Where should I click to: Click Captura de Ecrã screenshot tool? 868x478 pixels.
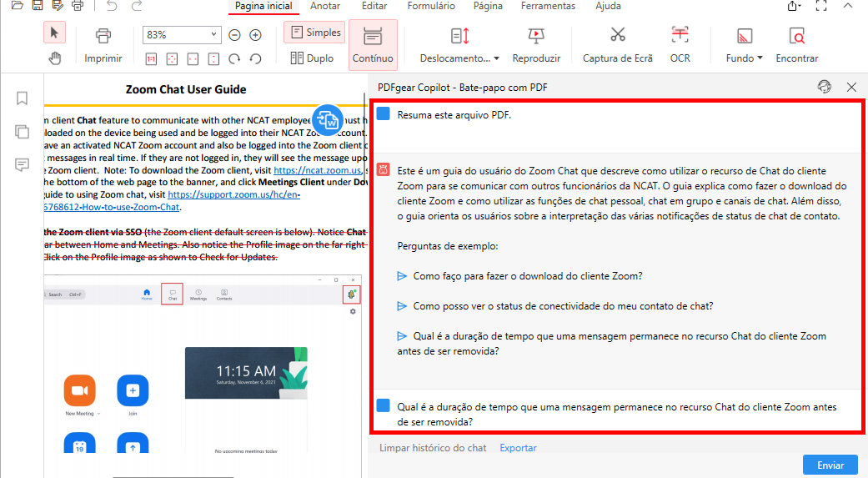pyautogui.click(x=617, y=45)
